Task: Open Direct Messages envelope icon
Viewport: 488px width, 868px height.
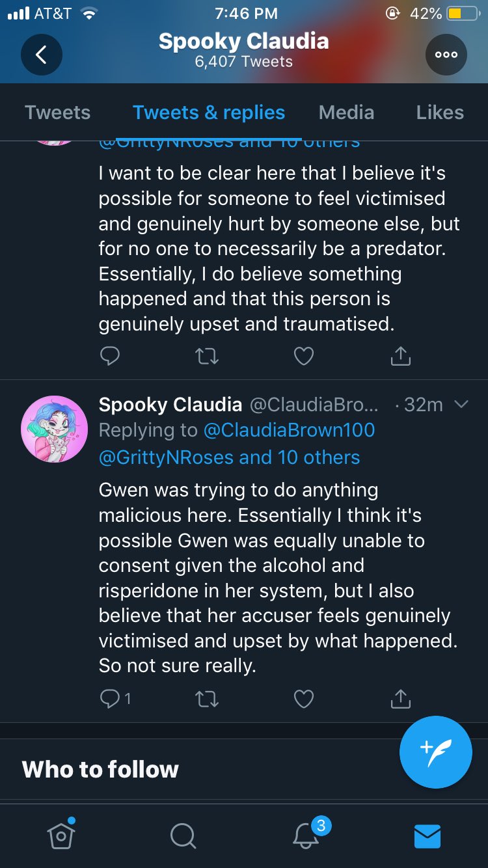Action: point(427,835)
